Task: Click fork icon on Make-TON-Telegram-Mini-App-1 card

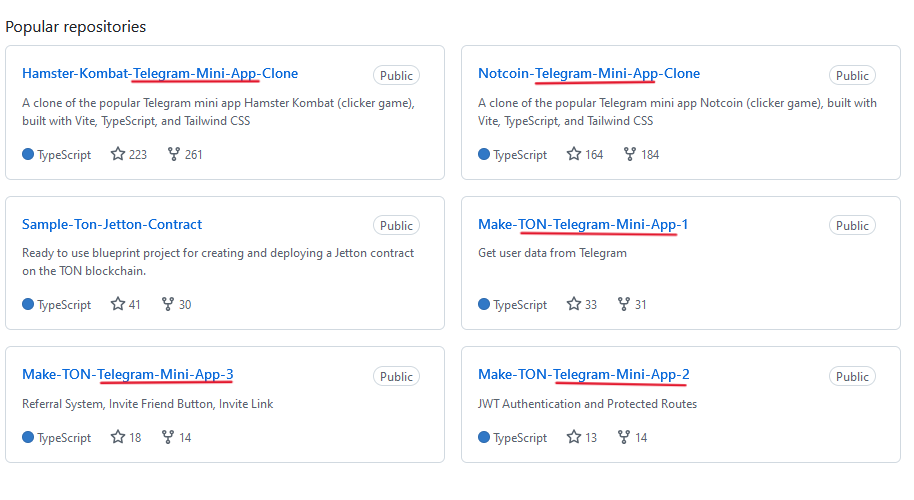Action: click(x=624, y=304)
